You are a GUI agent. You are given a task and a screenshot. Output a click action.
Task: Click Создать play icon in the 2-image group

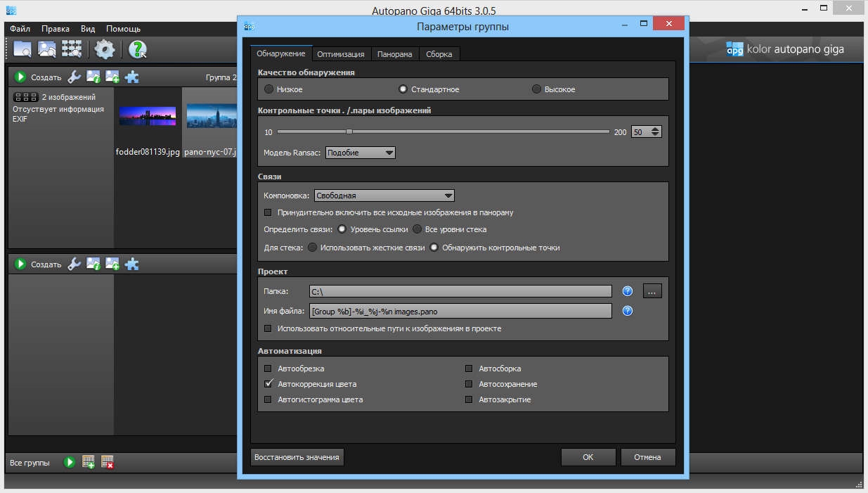tap(20, 77)
